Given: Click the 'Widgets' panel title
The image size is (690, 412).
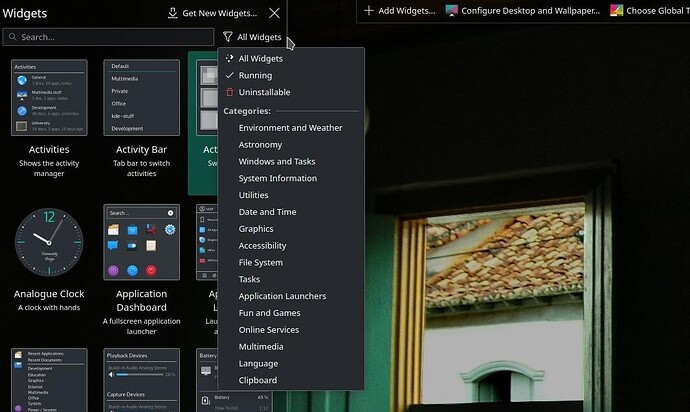Looking at the screenshot, I should (25, 13).
